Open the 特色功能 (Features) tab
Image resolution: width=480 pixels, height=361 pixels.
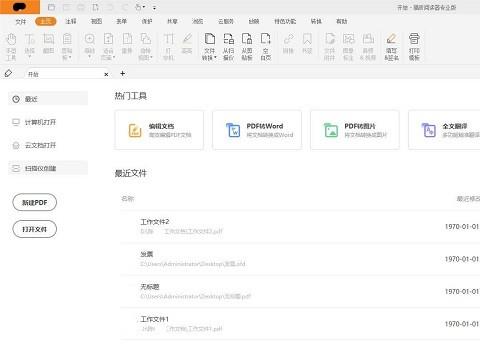coord(285,21)
